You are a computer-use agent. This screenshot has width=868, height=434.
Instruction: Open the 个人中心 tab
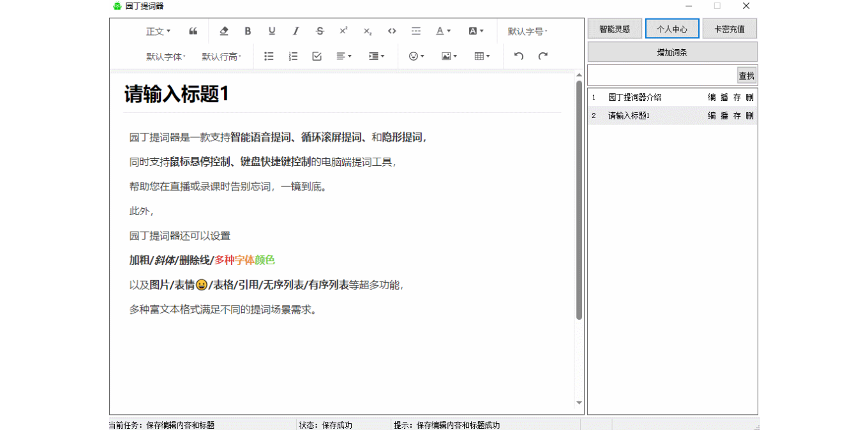672,29
